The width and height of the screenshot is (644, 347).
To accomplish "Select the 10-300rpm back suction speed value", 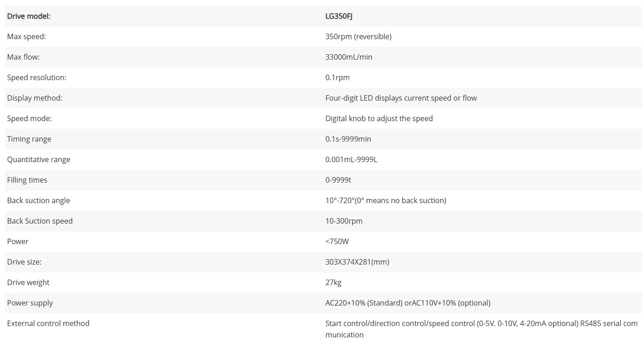I will click(344, 221).
